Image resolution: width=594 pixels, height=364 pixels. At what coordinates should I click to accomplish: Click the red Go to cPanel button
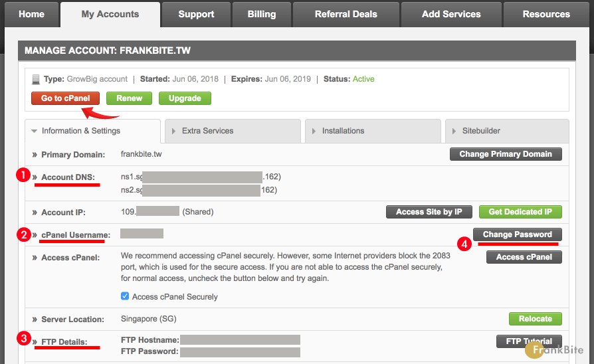click(x=66, y=98)
